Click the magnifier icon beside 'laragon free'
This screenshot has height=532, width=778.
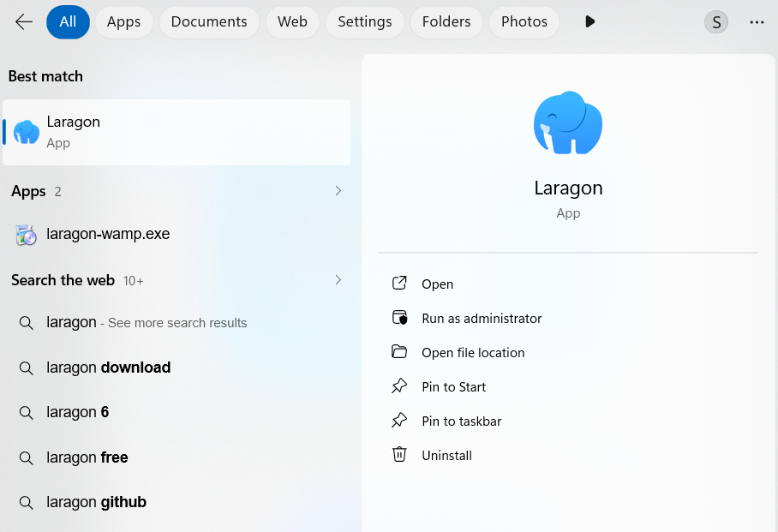point(27,458)
